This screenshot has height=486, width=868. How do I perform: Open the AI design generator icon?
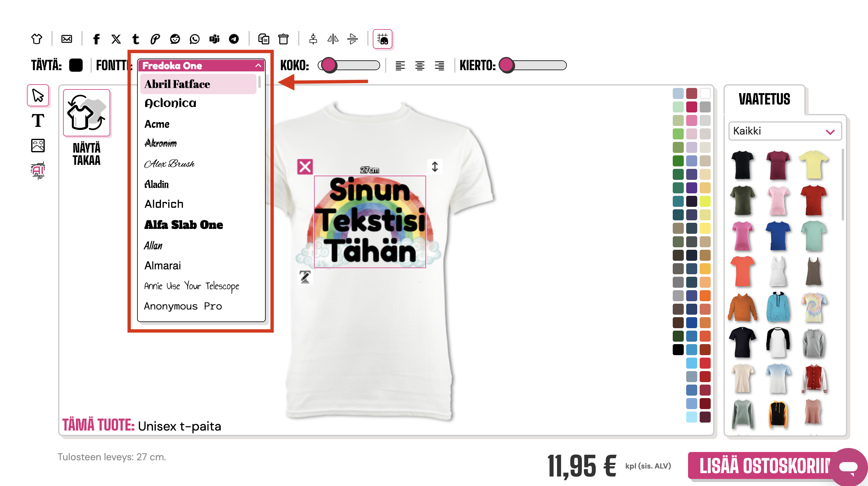[38, 170]
